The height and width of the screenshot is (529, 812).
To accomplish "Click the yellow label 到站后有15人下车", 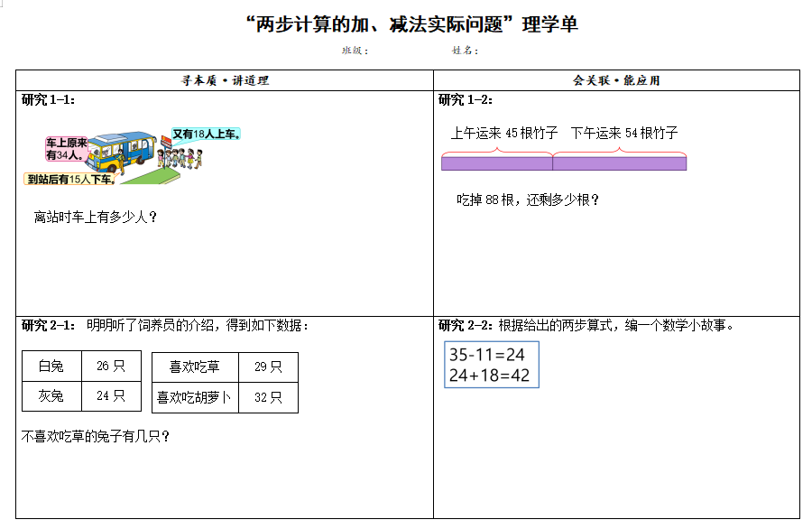I will (70, 180).
